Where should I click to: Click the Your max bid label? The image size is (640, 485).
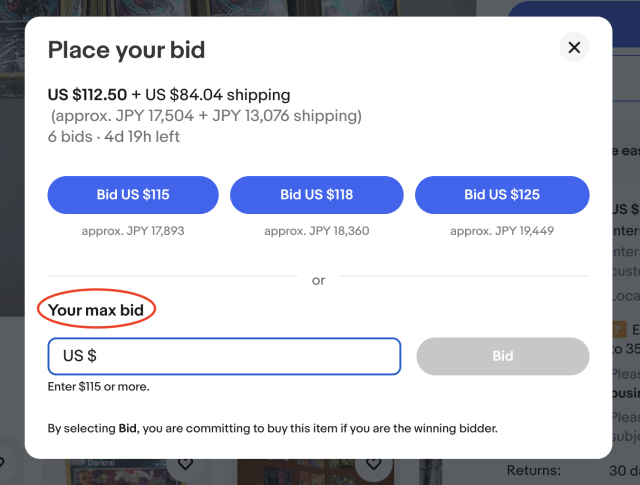pyautogui.click(x=96, y=310)
